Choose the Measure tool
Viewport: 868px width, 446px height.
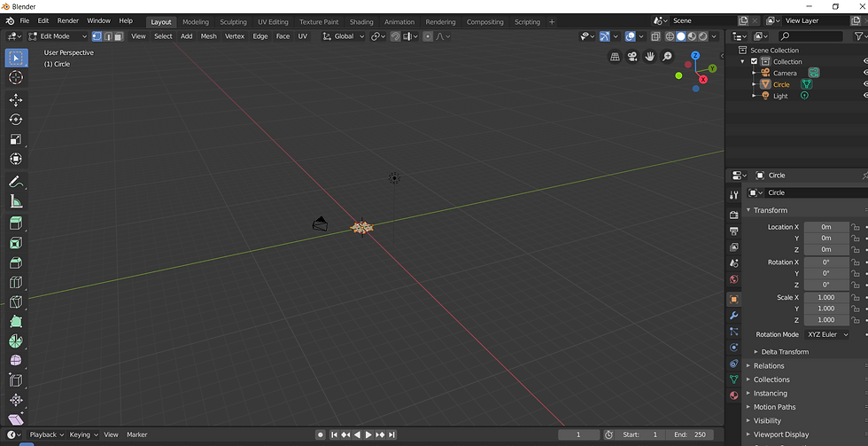[16, 201]
